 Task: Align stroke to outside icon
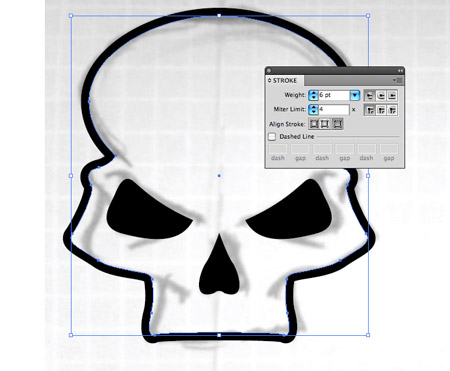[x=337, y=124]
